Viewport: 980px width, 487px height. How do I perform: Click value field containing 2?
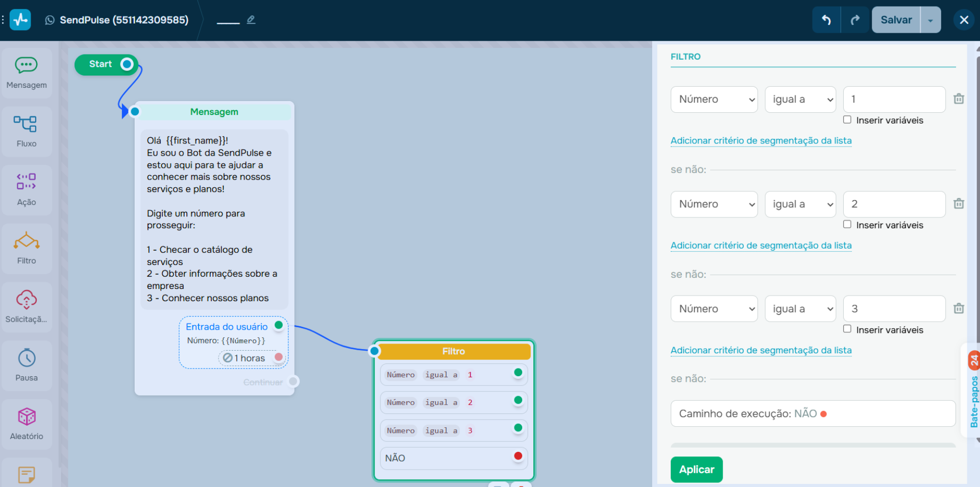point(894,204)
